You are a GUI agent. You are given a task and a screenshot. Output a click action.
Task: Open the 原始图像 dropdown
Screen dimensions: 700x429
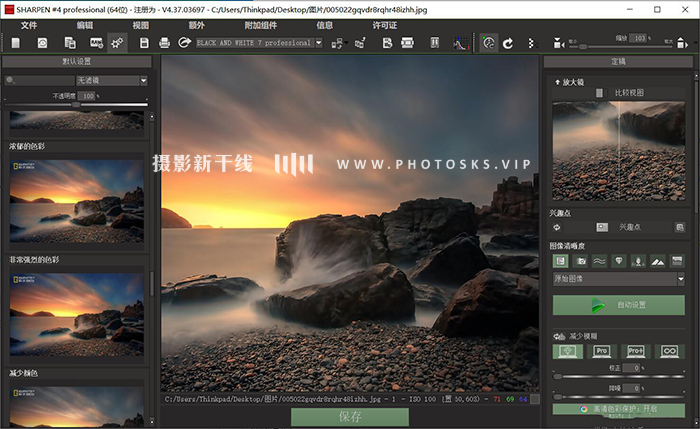[x=619, y=279]
